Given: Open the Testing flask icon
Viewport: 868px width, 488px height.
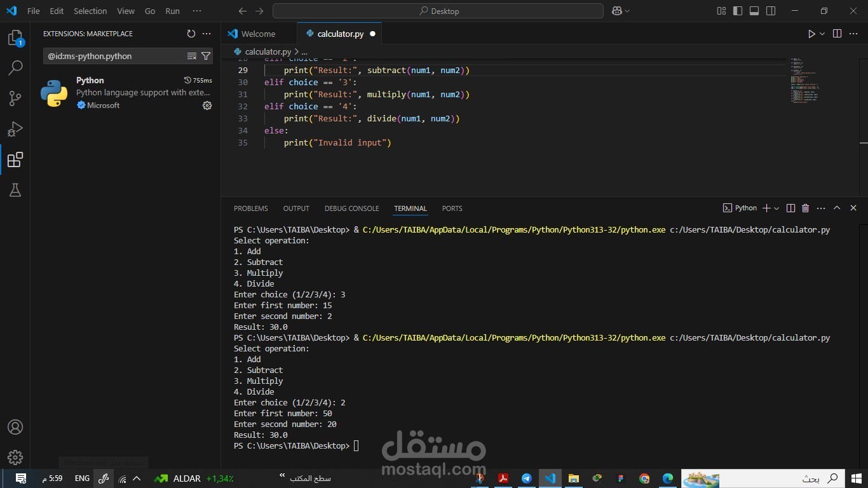Looking at the screenshot, I should pos(15,190).
